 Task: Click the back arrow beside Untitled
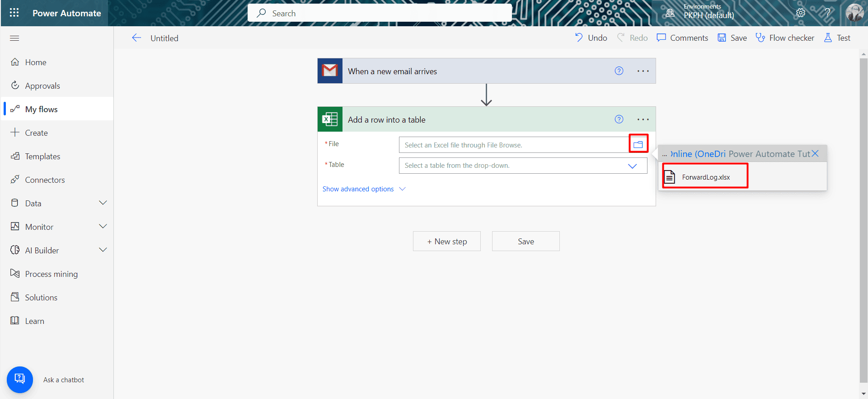(136, 38)
